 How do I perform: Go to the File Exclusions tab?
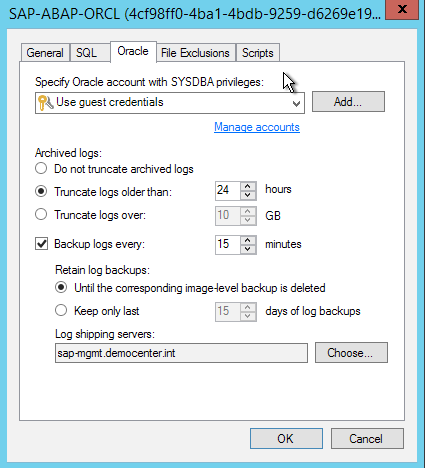195,53
